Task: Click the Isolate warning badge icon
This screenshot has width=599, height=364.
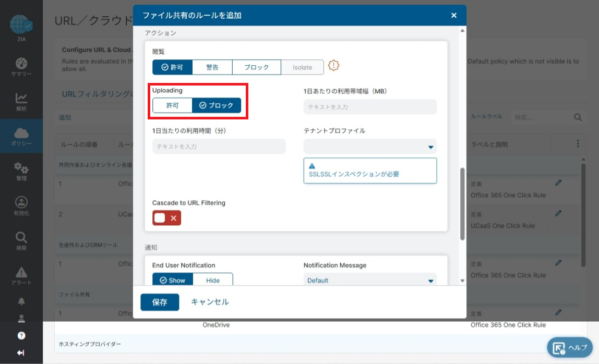Action: pos(333,66)
